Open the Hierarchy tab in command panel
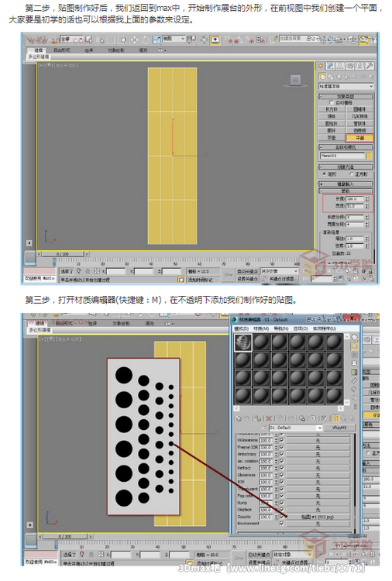The image size is (392, 581). tap(340, 66)
